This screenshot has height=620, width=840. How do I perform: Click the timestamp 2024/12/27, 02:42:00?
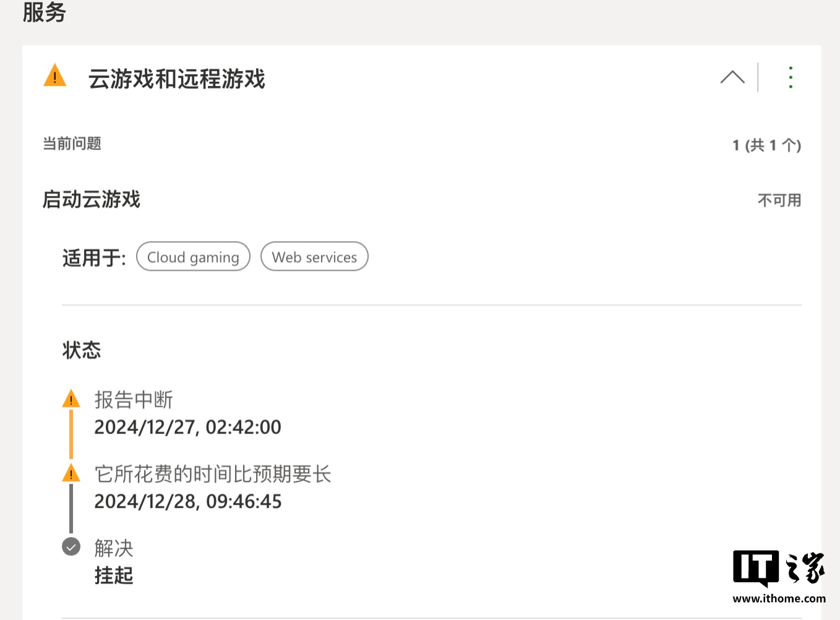pyautogui.click(x=187, y=427)
